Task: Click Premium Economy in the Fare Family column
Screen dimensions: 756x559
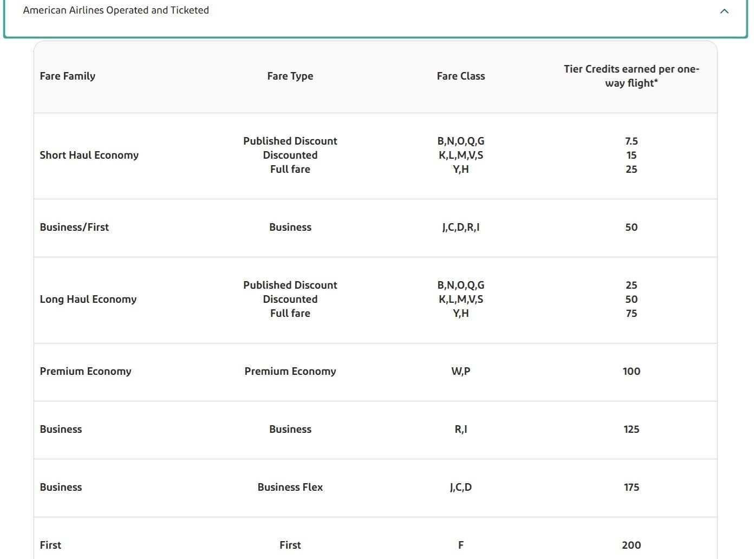Action: [86, 372]
